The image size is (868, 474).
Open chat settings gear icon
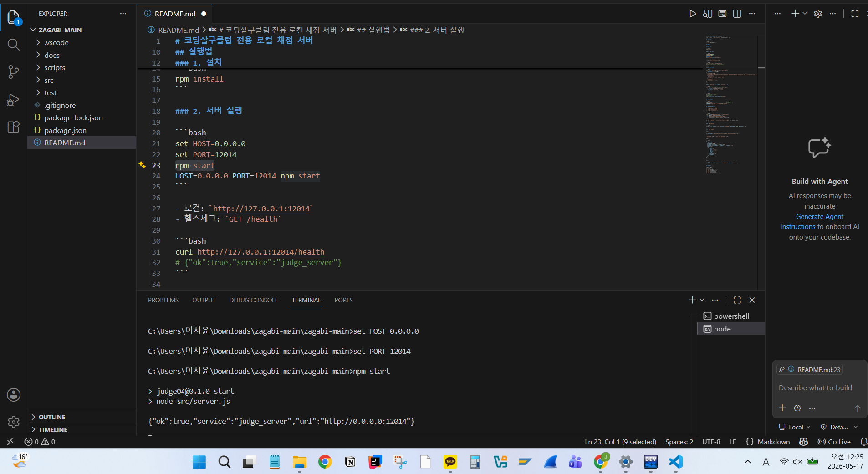point(818,14)
